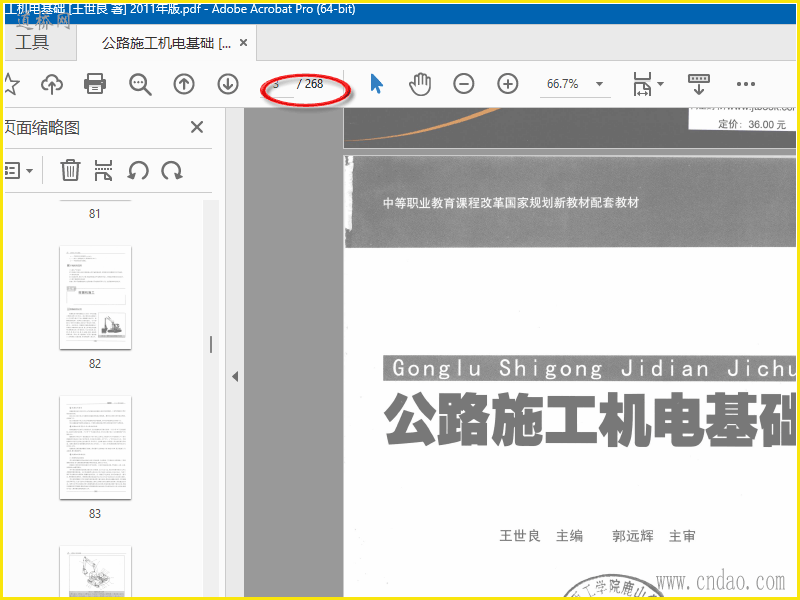
Task: Close the 页面缩略图 thumbnails panel
Action: pos(197,127)
